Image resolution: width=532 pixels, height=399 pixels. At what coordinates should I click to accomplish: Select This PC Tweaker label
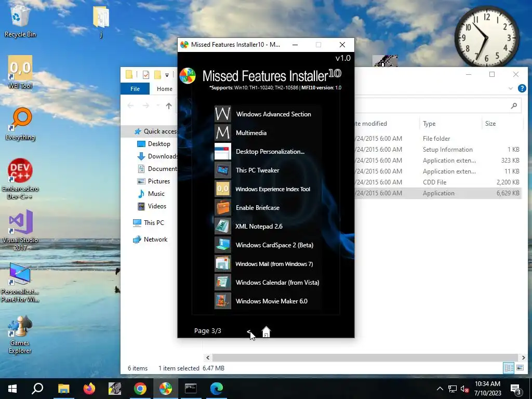258,170
